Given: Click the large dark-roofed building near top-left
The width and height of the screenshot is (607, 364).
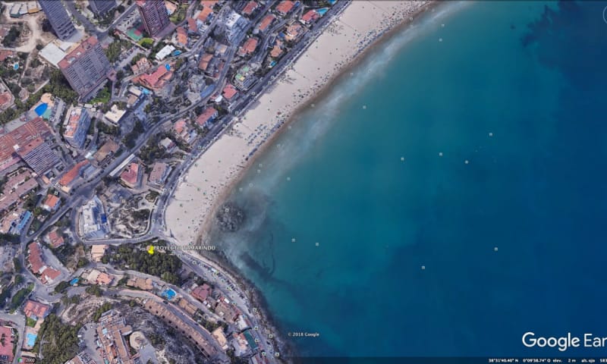Looking at the screenshot, I should 85,67.
